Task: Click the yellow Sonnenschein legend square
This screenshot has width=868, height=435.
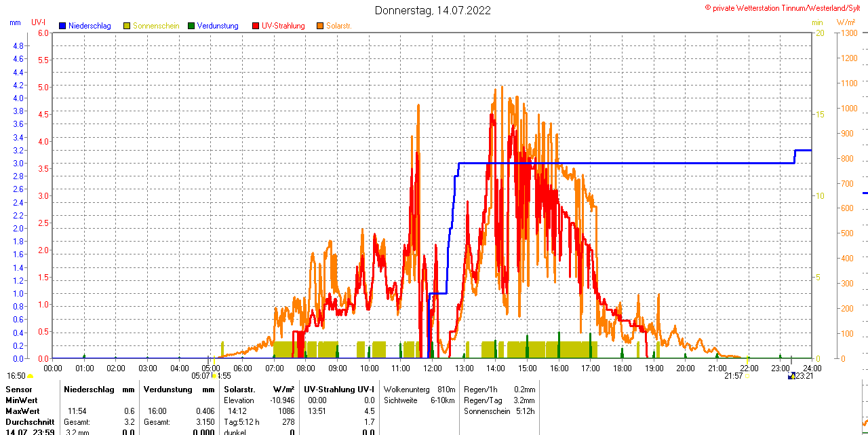Action: tap(127, 26)
